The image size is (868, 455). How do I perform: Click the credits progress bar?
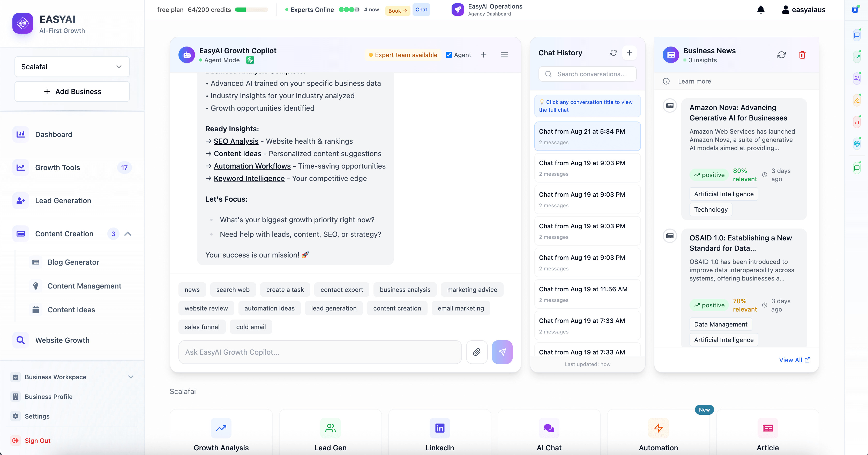(251, 10)
